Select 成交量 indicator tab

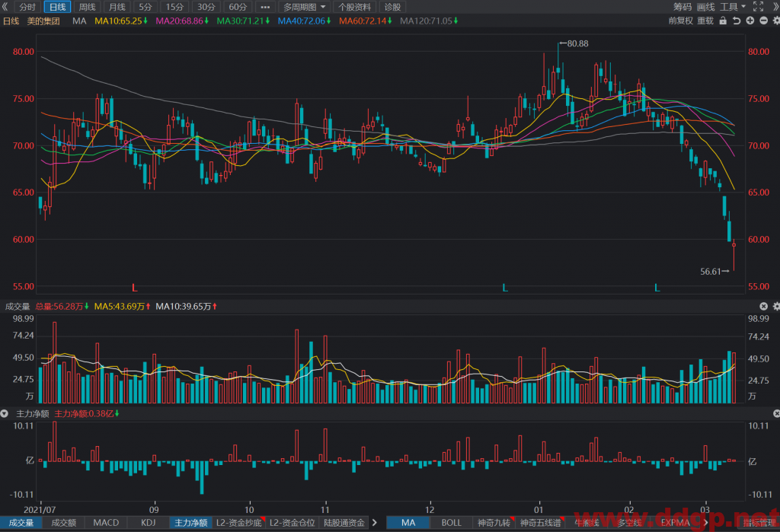pos(21,523)
